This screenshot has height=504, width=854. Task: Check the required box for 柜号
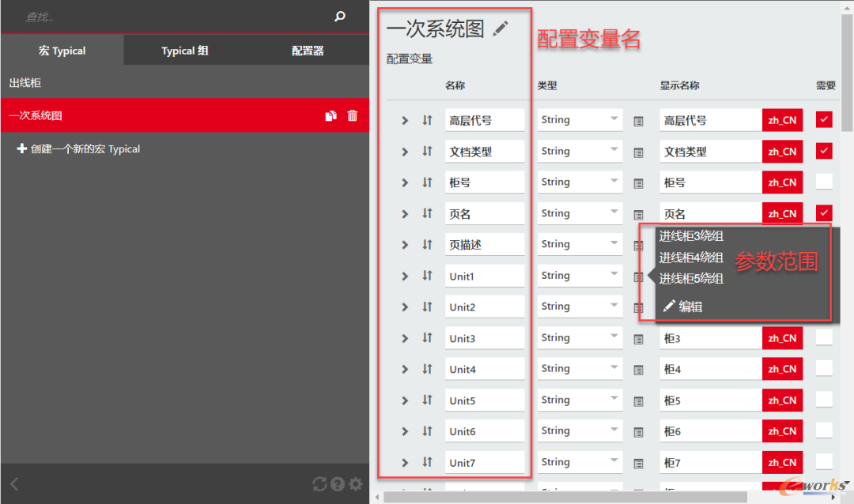coord(824,181)
